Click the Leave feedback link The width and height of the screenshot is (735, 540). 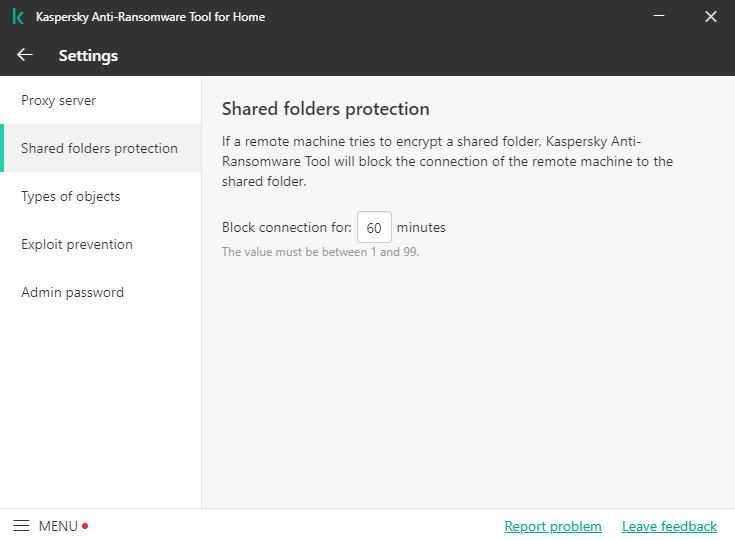pos(669,526)
